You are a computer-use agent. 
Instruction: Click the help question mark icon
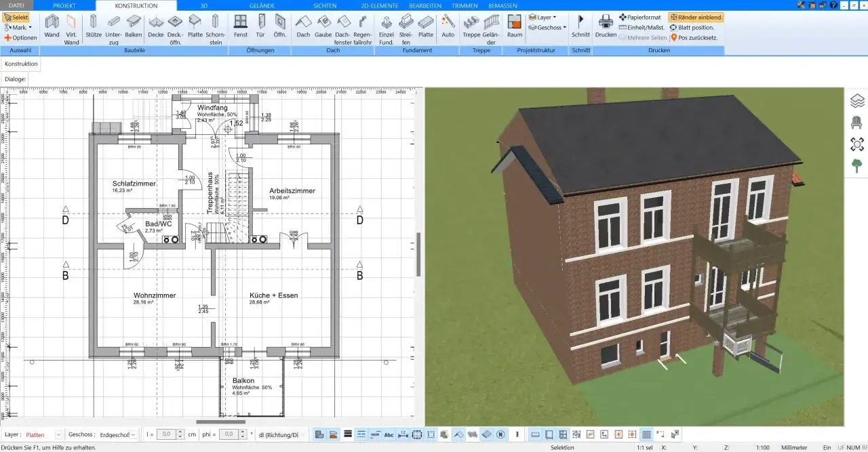(x=833, y=5)
